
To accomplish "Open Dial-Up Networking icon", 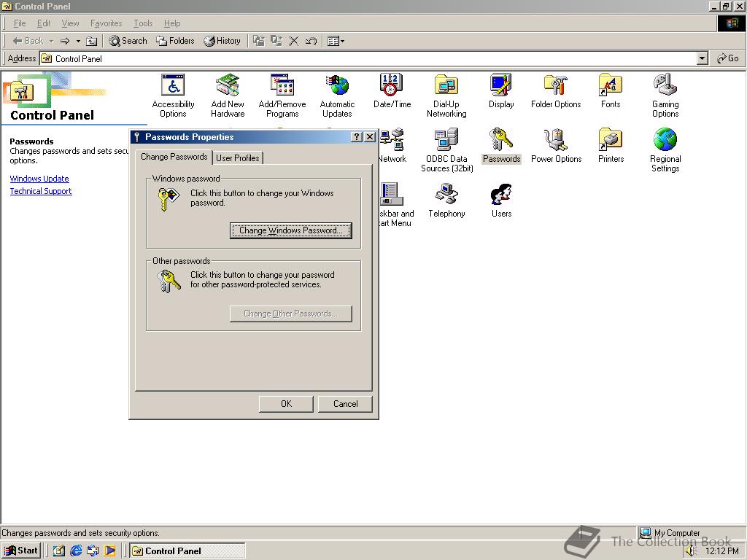I will (x=446, y=96).
